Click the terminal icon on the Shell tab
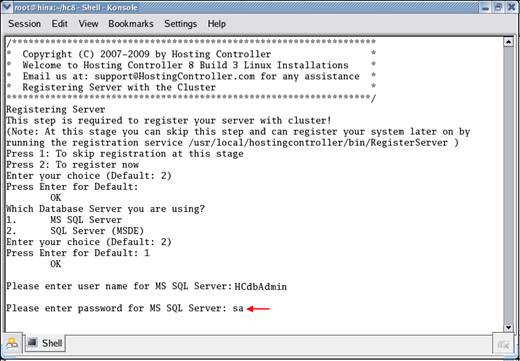520x361 pixels. click(x=33, y=342)
